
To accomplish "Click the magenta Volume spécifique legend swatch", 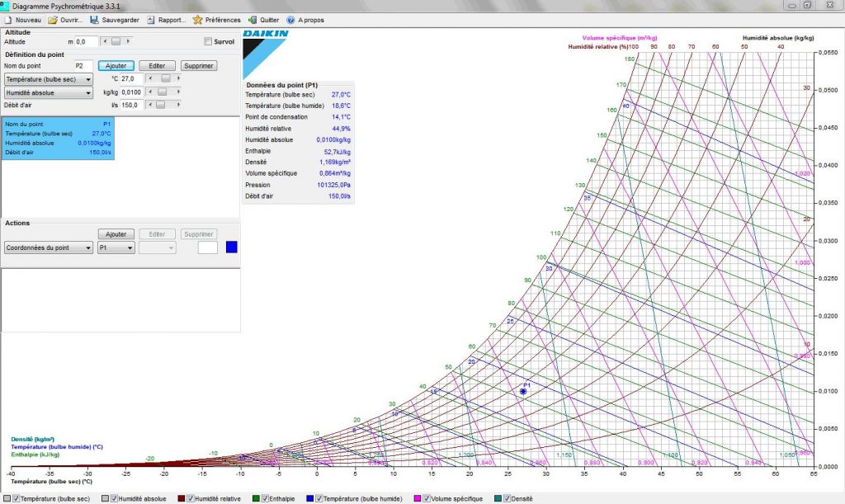I will coord(417,498).
